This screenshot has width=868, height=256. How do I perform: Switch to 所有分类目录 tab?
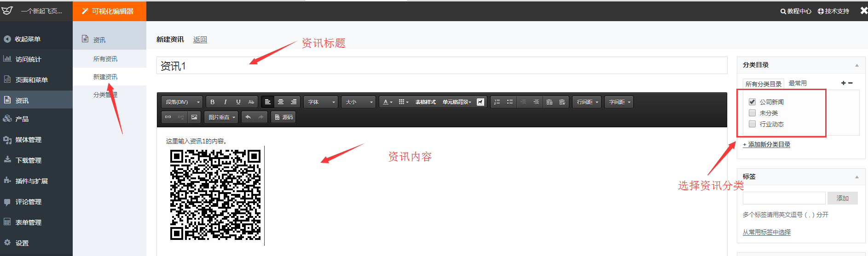(x=764, y=84)
